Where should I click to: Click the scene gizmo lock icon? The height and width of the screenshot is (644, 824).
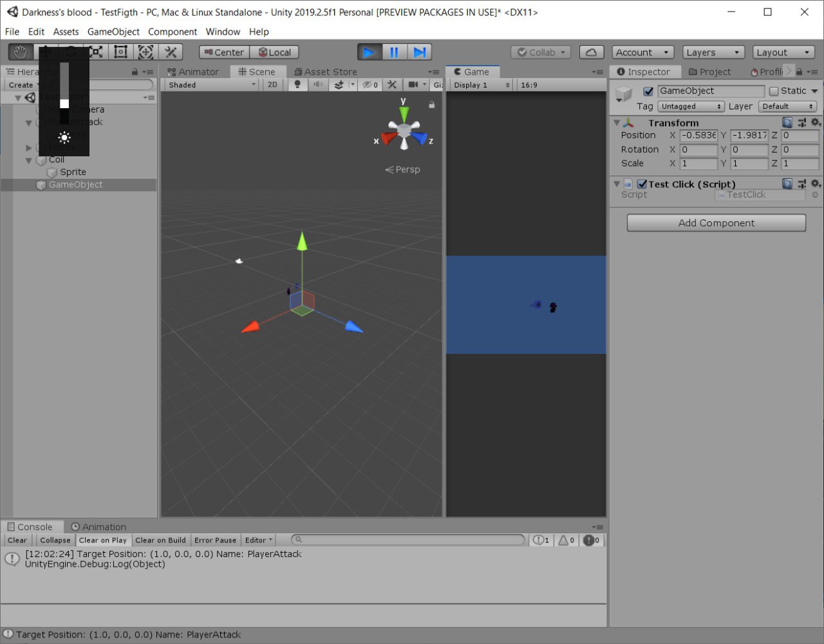[432, 104]
